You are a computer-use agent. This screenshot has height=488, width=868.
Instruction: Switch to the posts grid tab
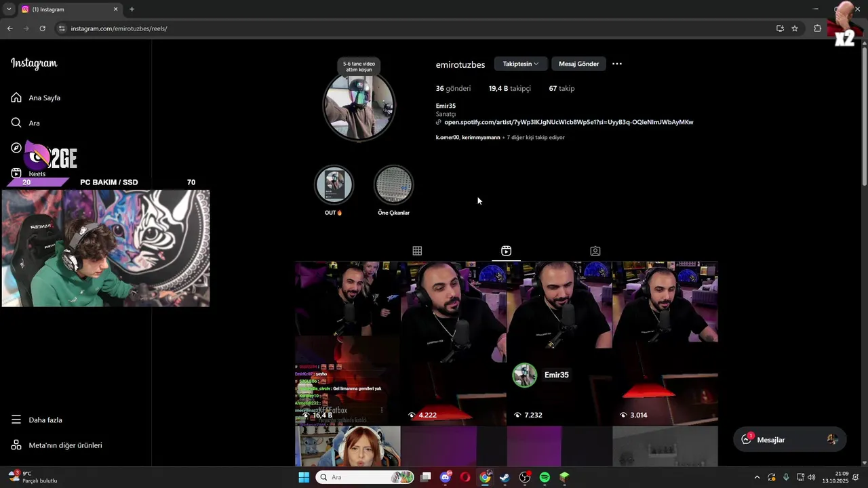coord(417,251)
